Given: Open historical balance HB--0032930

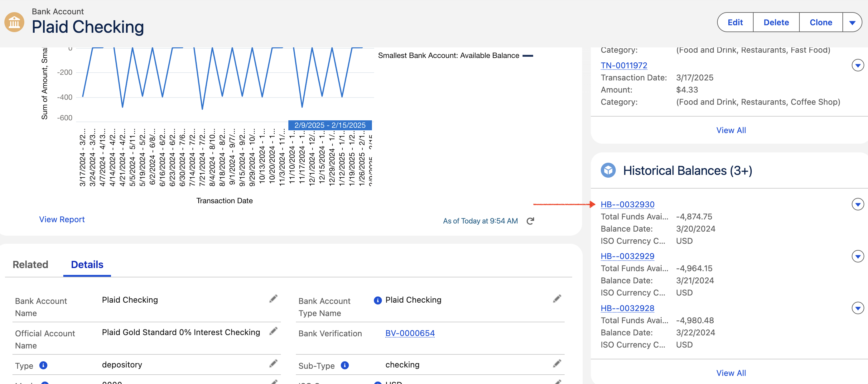Looking at the screenshot, I should pyautogui.click(x=627, y=204).
